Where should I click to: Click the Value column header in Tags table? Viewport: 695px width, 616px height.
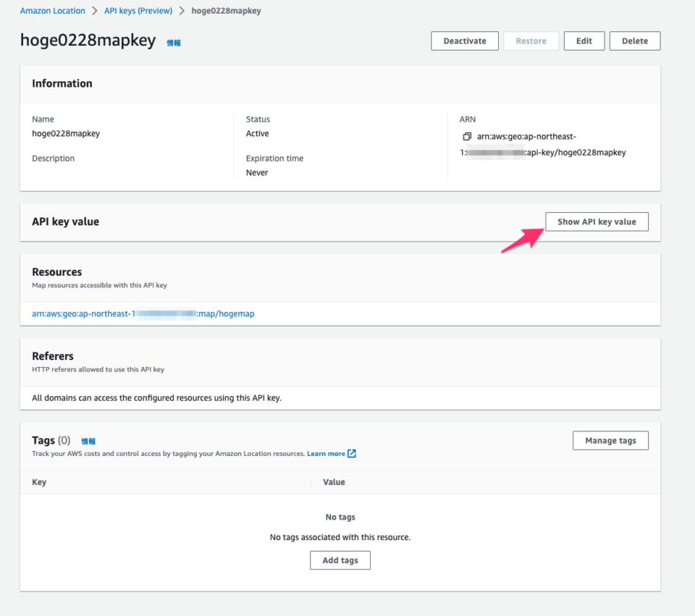click(x=334, y=481)
